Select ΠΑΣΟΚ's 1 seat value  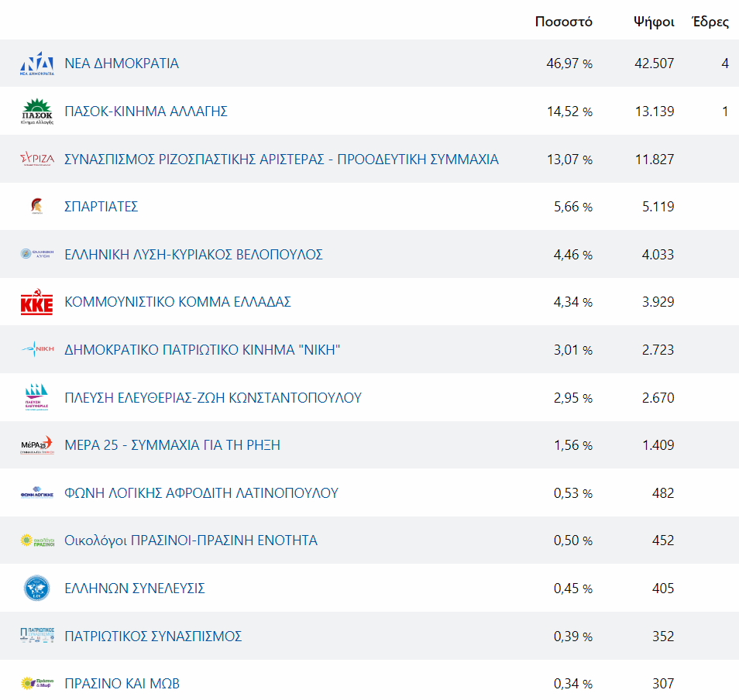(725, 112)
